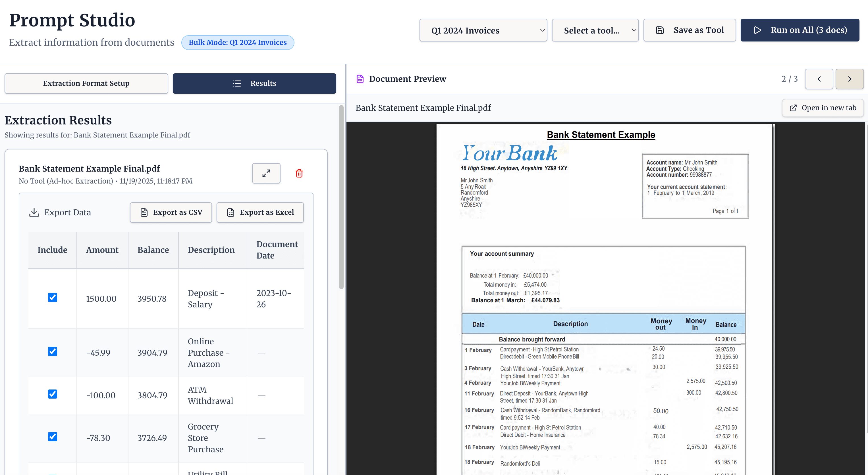The image size is (868, 475).
Task: Click the Export as CSV file icon
Action: 144,212
